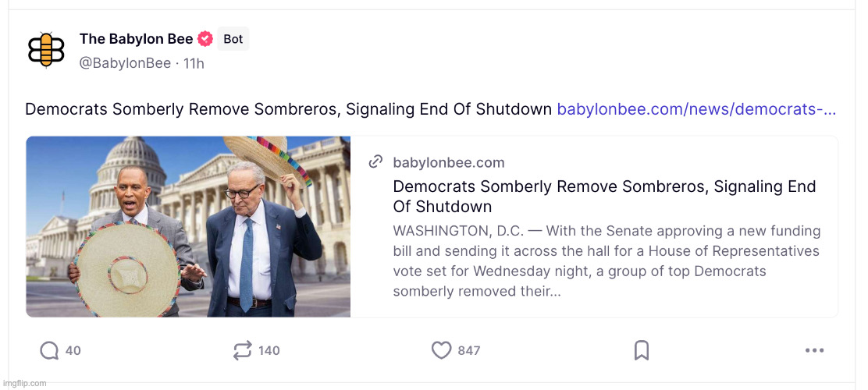Click the WASHINGTON, D.C. article excerpt

tap(607, 261)
